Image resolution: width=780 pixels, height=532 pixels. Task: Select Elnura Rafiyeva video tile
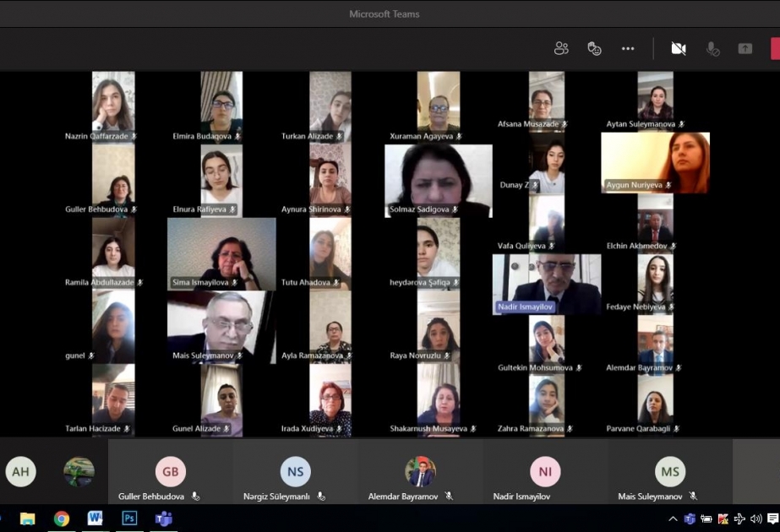(x=221, y=181)
